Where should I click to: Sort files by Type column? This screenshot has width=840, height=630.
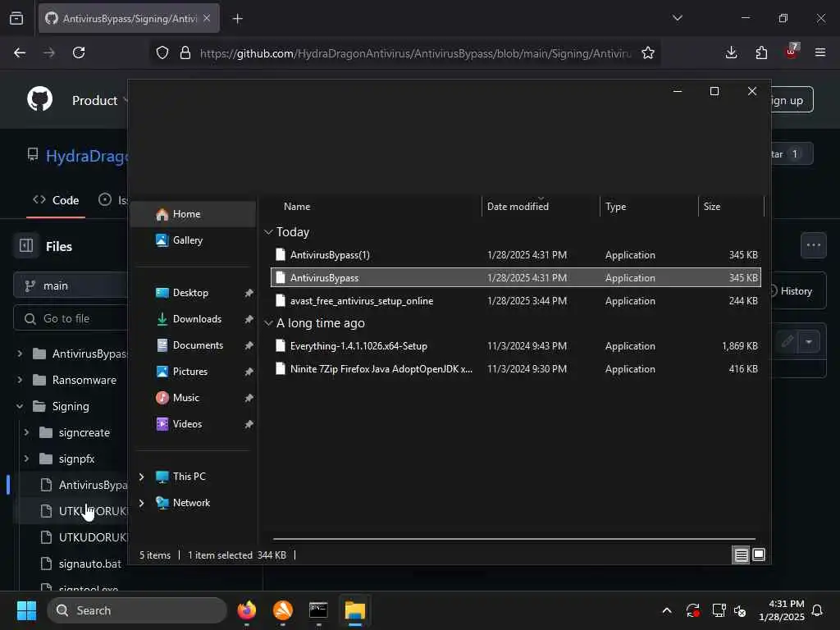[x=615, y=207]
